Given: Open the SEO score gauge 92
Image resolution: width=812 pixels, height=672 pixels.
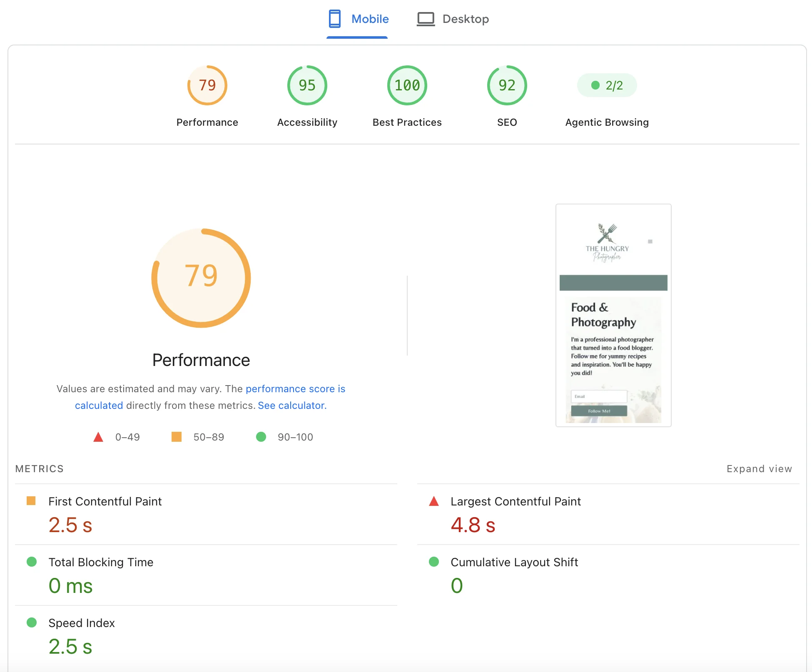Looking at the screenshot, I should coord(507,85).
